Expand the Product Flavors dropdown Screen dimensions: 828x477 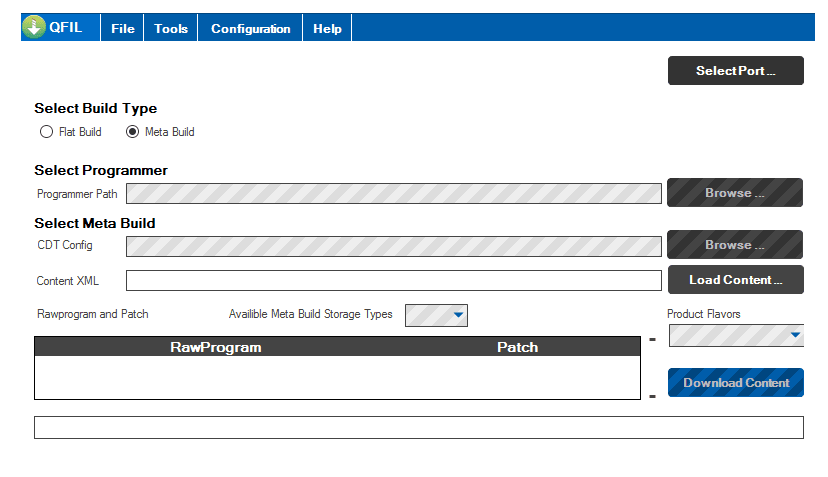pos(736,335)
